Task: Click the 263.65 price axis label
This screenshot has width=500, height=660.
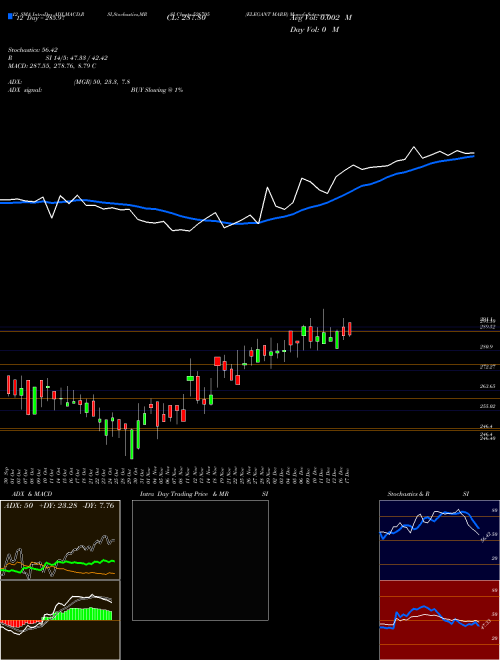Action: pyautogui.click(x=488, y=386)
